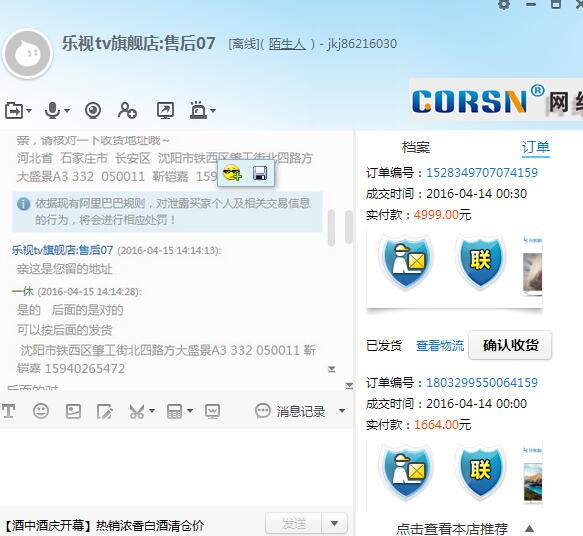Click the remote assistance screen icon
The image size is (583, 536).
[165, 110]
